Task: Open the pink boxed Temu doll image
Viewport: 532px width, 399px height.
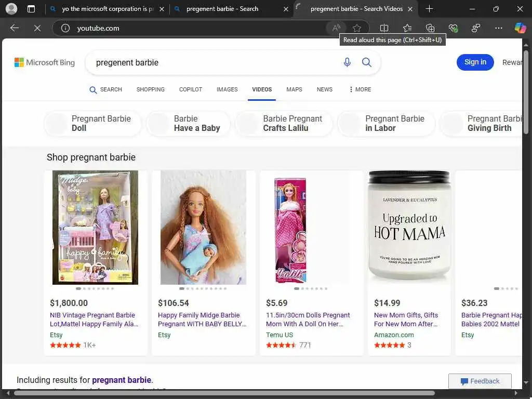Action: click(290, 230)
